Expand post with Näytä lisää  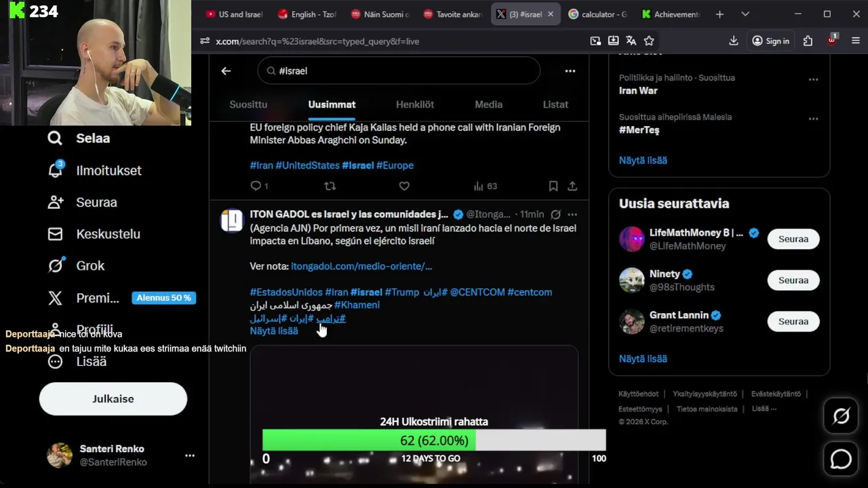[x=274, y=331]
